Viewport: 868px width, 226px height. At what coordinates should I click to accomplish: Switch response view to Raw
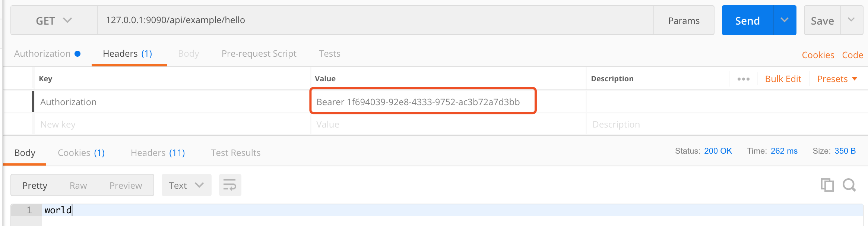point(79,185)
